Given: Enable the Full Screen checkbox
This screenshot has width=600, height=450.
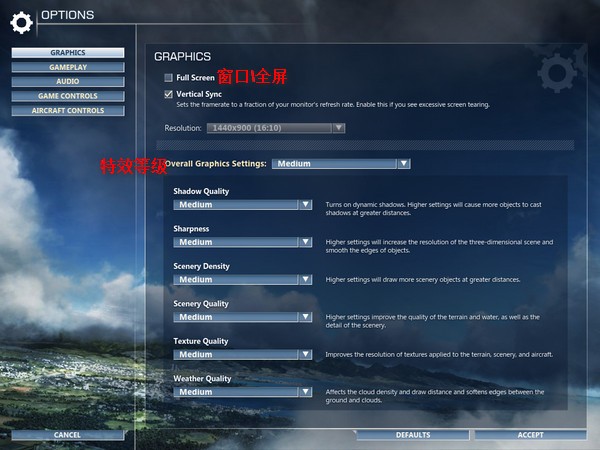Looking at the screenshot, I should [168, 78].
